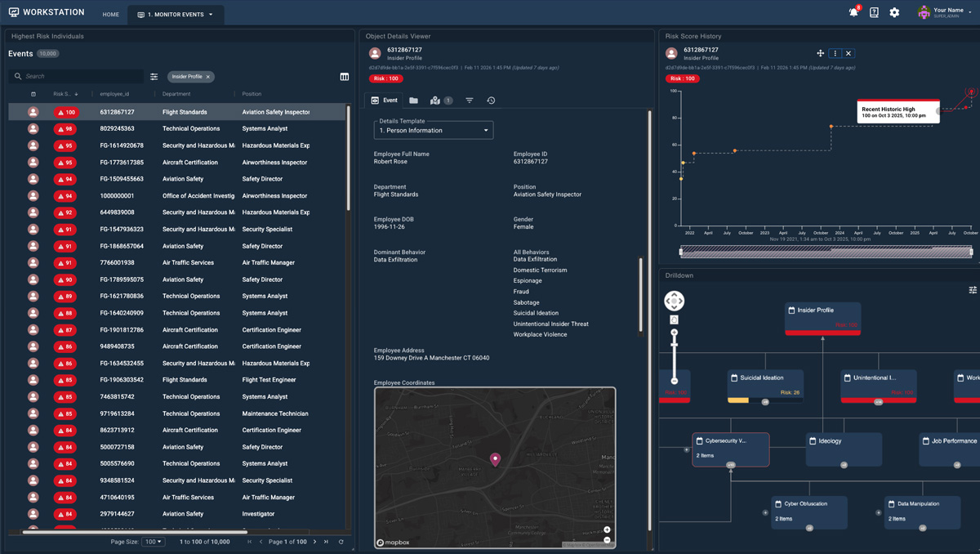Expand the Ideology node count badge
Viewport: 980px width, 554px height.
(844, 465)
